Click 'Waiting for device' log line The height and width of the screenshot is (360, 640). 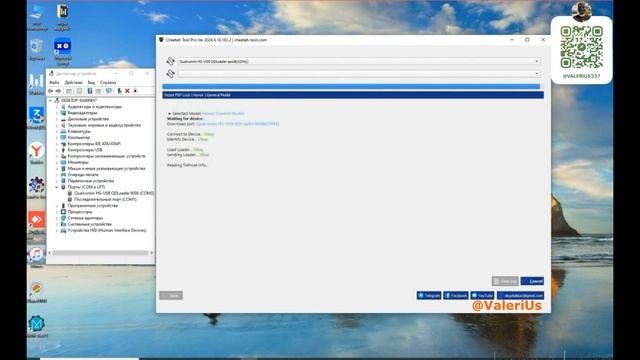point(186,118)
